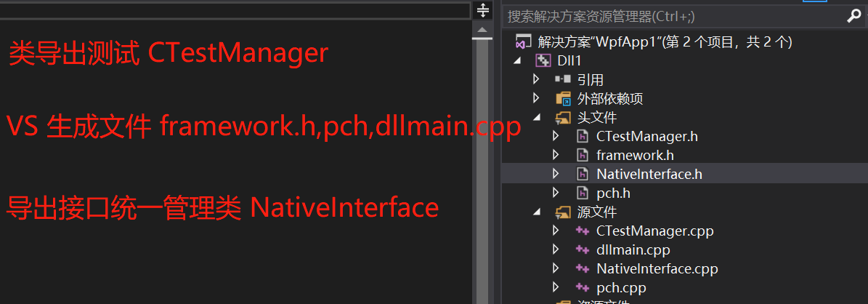This screenshot has width=868, height=304.
Task: Click the search magnifier icon in Solution Explorer
Action: pos(854,17)
